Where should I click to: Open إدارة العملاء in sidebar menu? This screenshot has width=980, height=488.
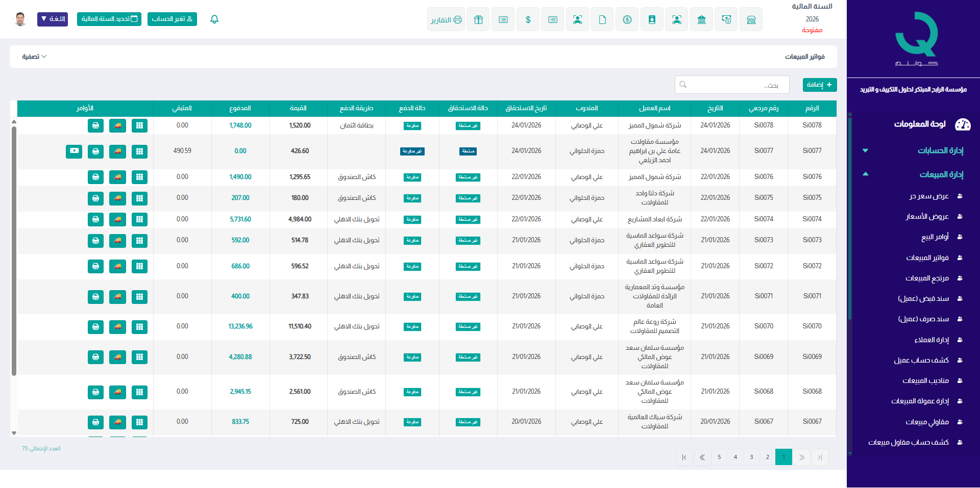click(932, 340)
